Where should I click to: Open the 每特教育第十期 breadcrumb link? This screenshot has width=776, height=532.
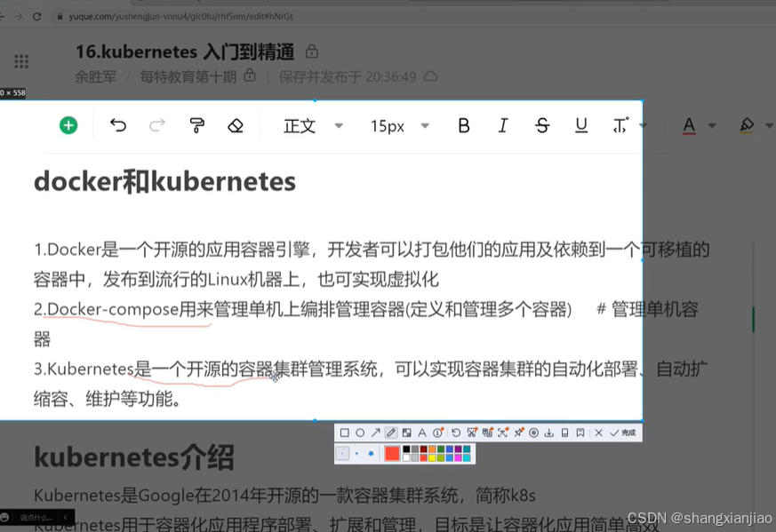188,77
